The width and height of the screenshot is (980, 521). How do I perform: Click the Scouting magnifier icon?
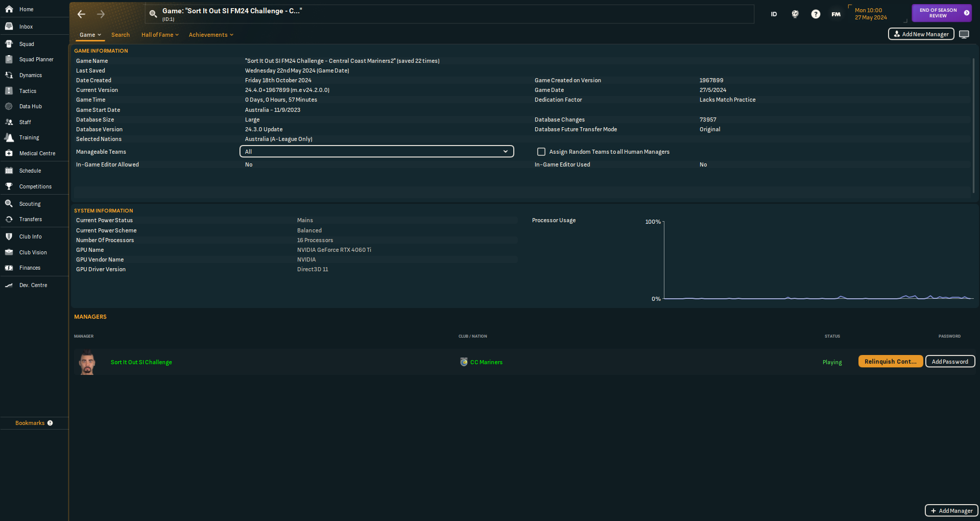(9, 204)
